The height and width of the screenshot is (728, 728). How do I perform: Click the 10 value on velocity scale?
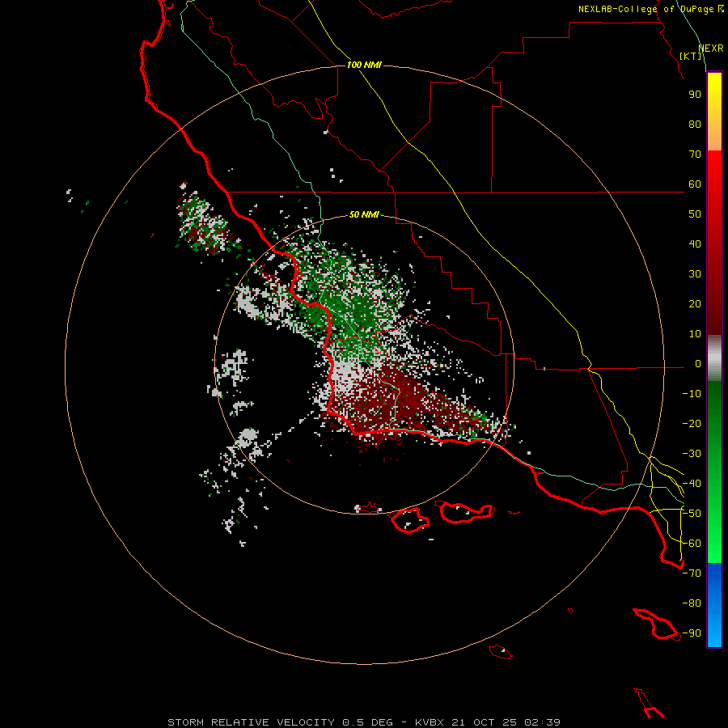pos(695,334)
